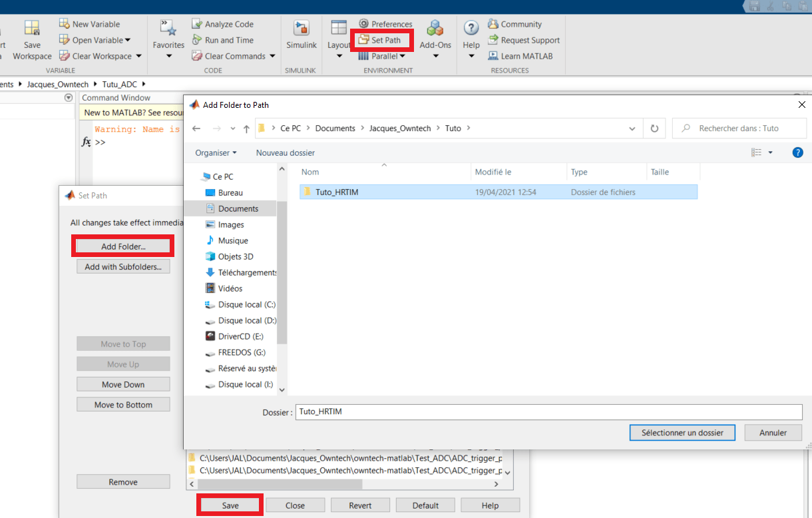Viewport: 812px width, 518px height.
Task: Click Request Support
Action: click(x=524, y=40)
